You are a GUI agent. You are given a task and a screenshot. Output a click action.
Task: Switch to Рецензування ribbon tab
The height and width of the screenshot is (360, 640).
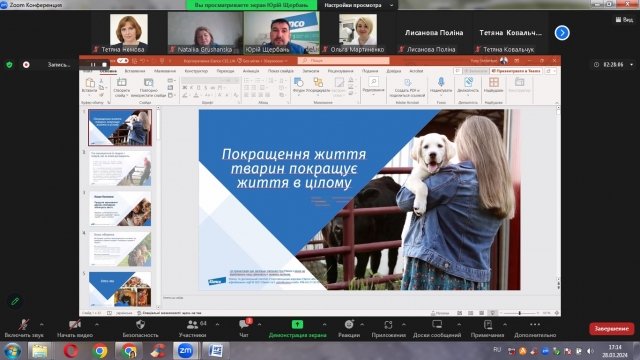point(340,71)
